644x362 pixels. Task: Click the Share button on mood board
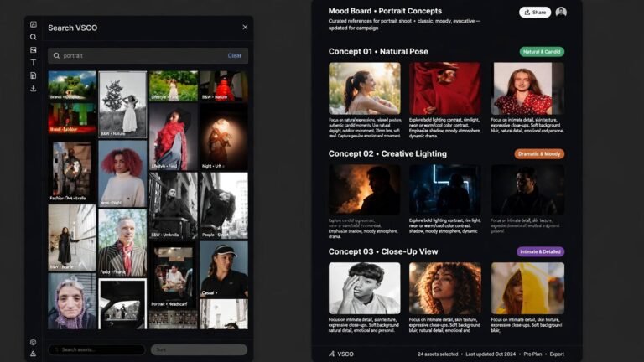pos(535,13)
